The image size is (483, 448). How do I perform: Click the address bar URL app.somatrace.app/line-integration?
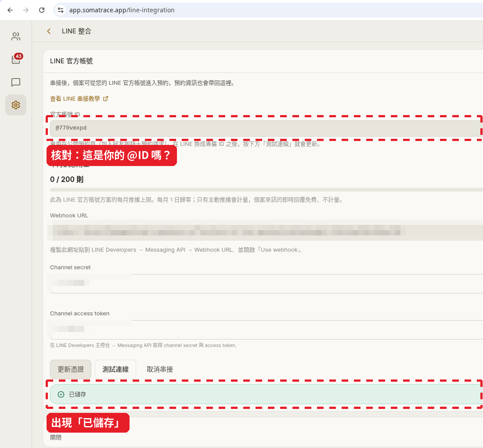coord(122,10)
